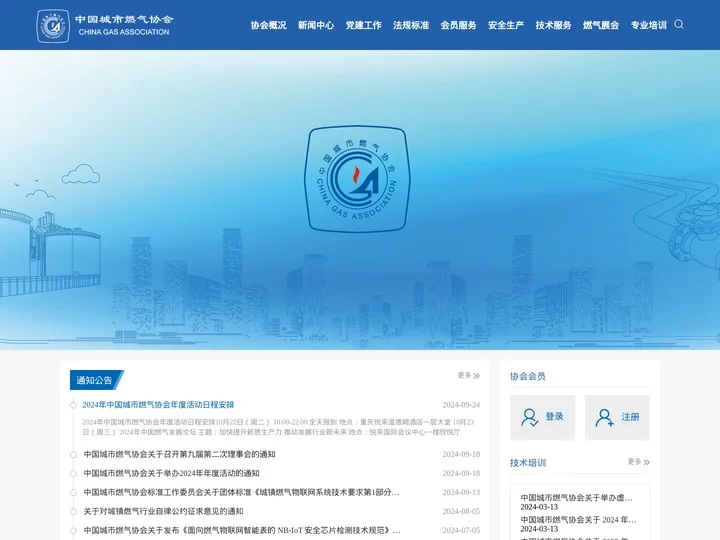Click the 技术培训 heading

coord(528,462)
